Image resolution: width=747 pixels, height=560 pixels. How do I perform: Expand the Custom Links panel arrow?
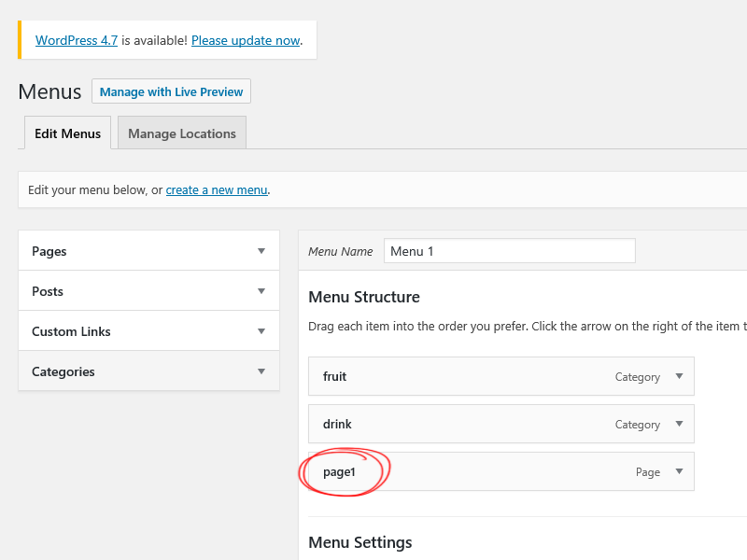[261, 331]
